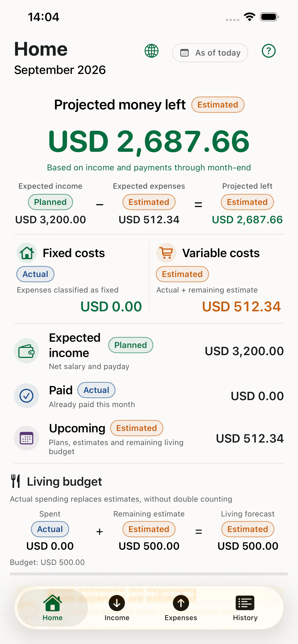Click the Living budget progress bar
This screenshot has height=644, width=298.
click(149, 574)
